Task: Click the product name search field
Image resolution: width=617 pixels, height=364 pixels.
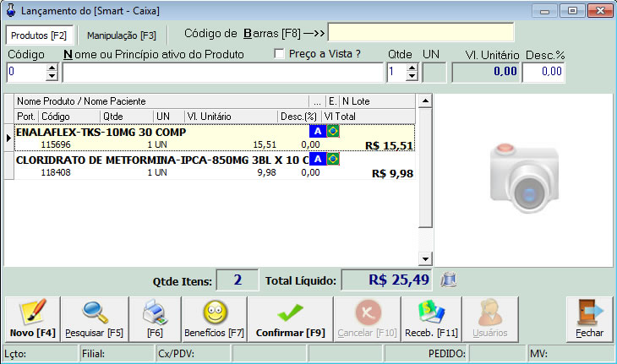Action: coord(223,73)
